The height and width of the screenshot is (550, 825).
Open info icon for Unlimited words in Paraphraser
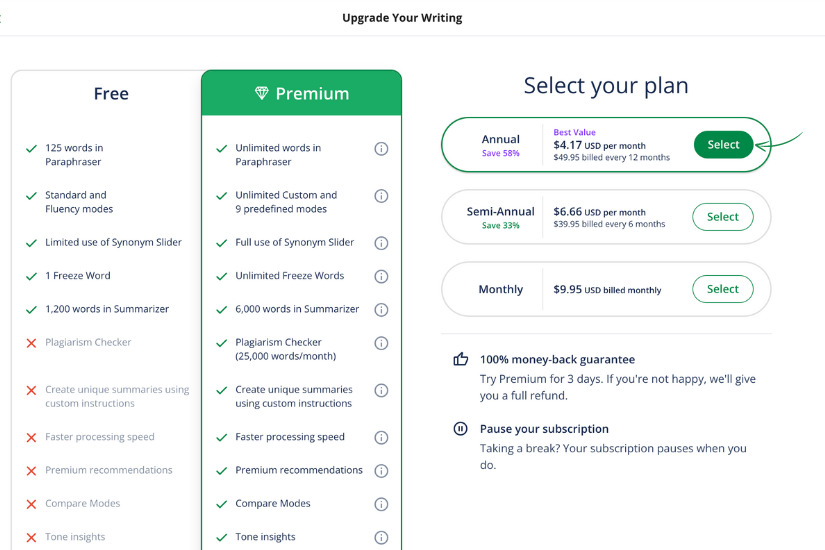[381, 149]
